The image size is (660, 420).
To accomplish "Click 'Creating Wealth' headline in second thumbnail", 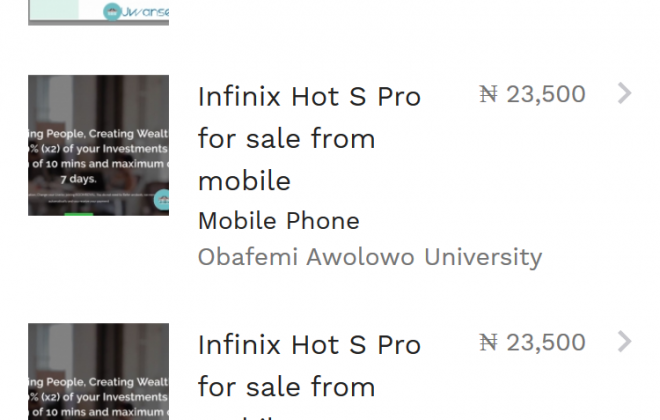I will click(x=128, y=381).
